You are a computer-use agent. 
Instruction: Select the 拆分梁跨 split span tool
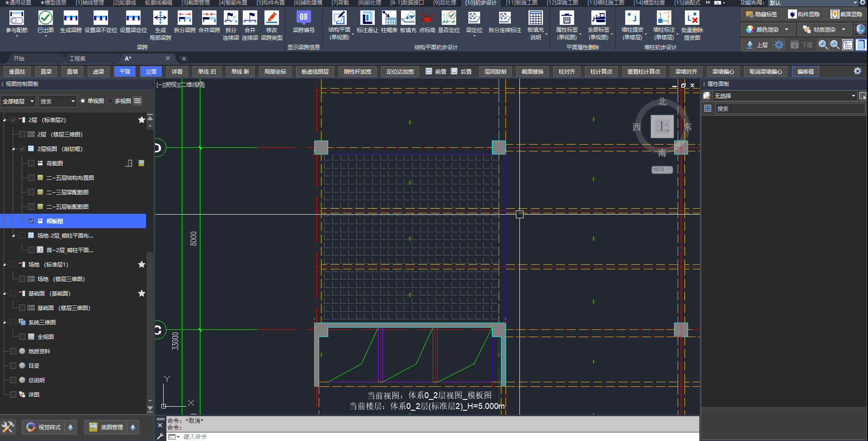(x=184, y=19)
